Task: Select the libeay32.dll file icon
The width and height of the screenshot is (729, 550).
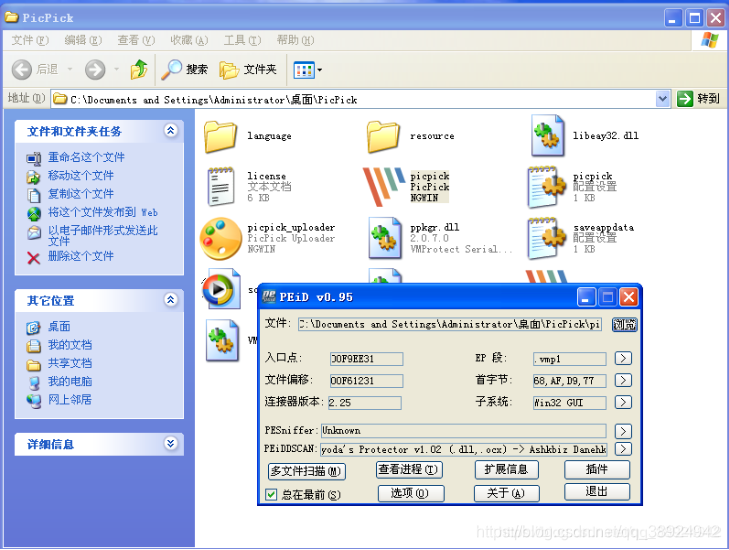Action: pyautogui.click(x=548, y=136)
